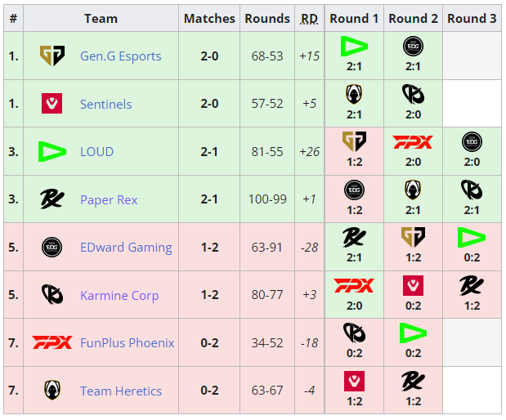Go to the Team Heretics link
This screenshot has height=420, width=506.
point(121,391)
